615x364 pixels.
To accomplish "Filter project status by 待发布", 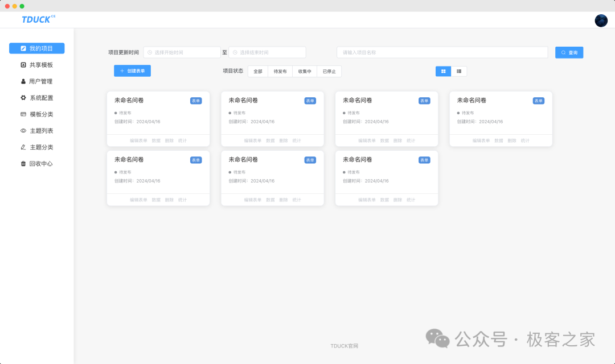I will [280, 72].
